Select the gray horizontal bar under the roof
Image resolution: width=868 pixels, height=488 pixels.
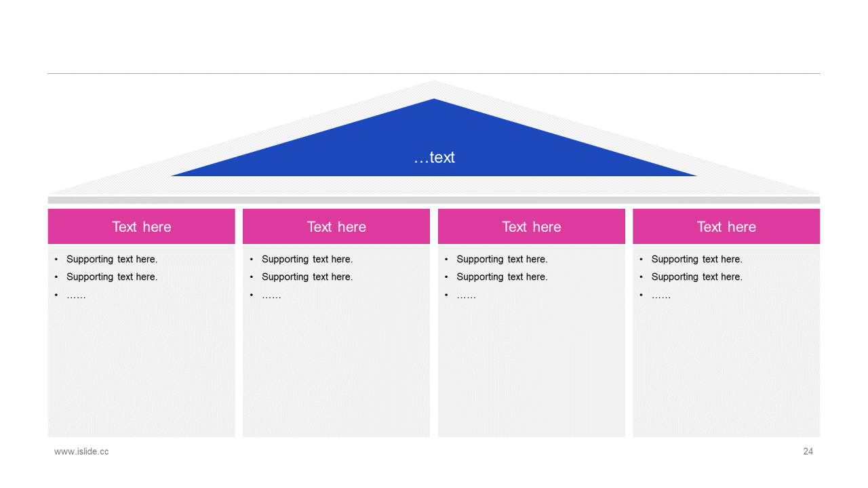434,200
